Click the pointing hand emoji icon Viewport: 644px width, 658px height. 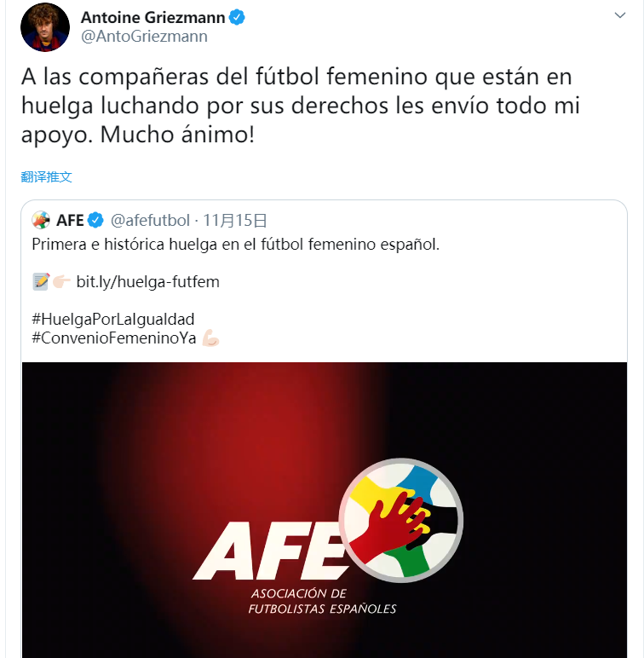pos(61,281)
